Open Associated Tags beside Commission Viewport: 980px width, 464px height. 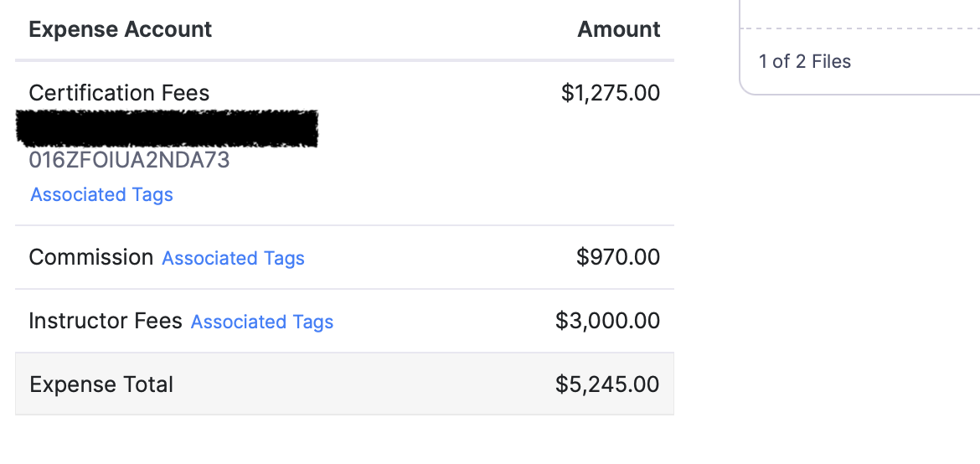tap(233, 259)
